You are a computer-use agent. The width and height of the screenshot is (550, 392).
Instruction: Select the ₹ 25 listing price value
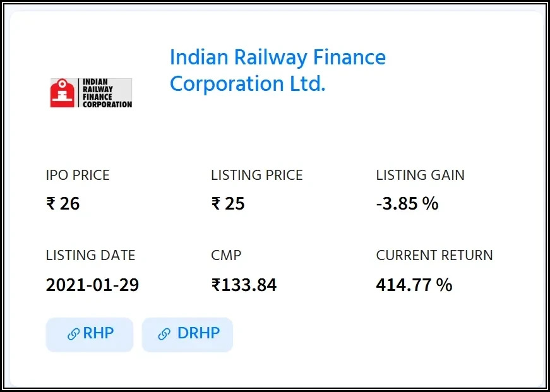228,204
